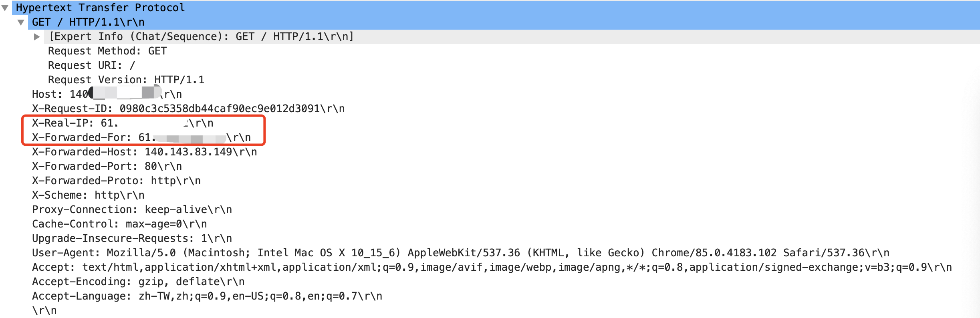Collapse the Hypertext Transfer Protocol tree
The image size is (980, 318).
pyautogui.click(x=5, y=8)
